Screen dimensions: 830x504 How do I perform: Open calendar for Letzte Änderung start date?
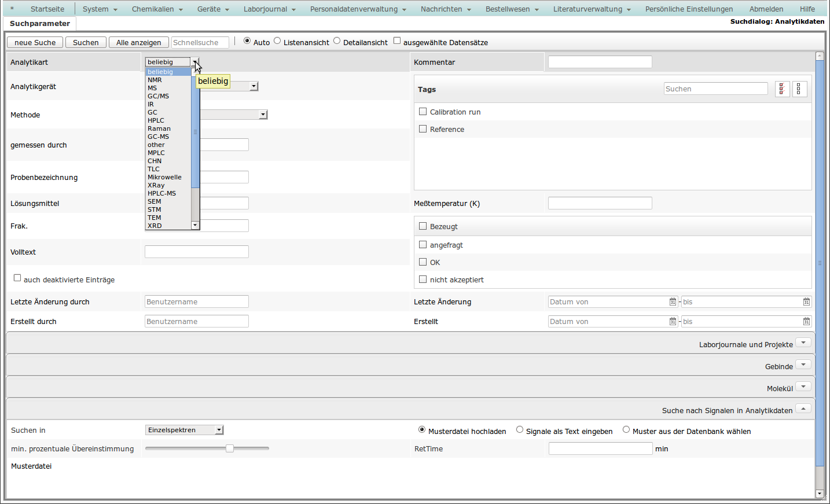tap(673, 302)
